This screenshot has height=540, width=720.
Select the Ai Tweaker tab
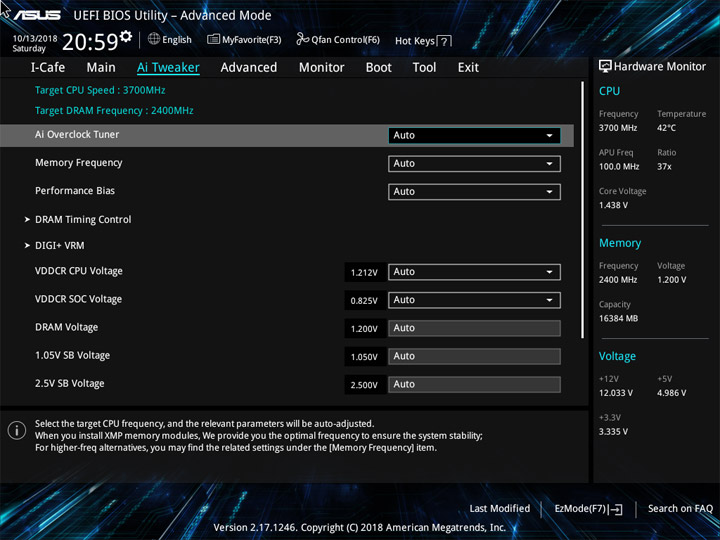tap(168, 68)
